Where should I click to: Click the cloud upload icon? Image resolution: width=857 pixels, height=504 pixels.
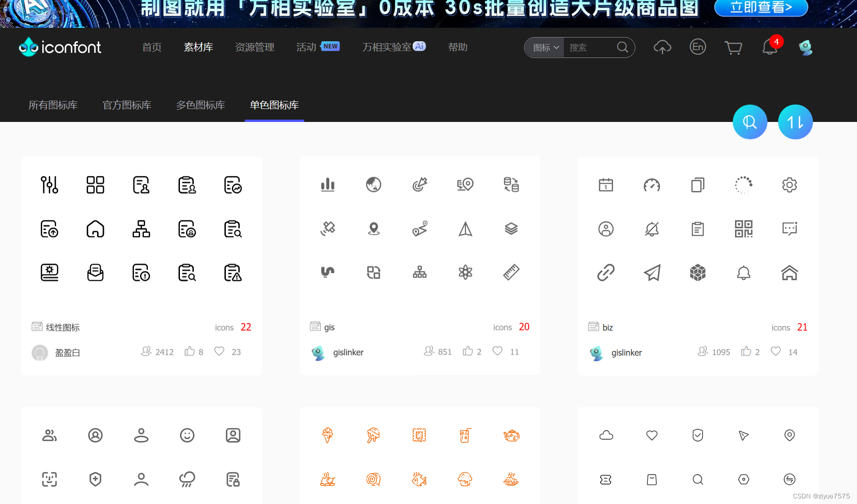pos(662,47)
